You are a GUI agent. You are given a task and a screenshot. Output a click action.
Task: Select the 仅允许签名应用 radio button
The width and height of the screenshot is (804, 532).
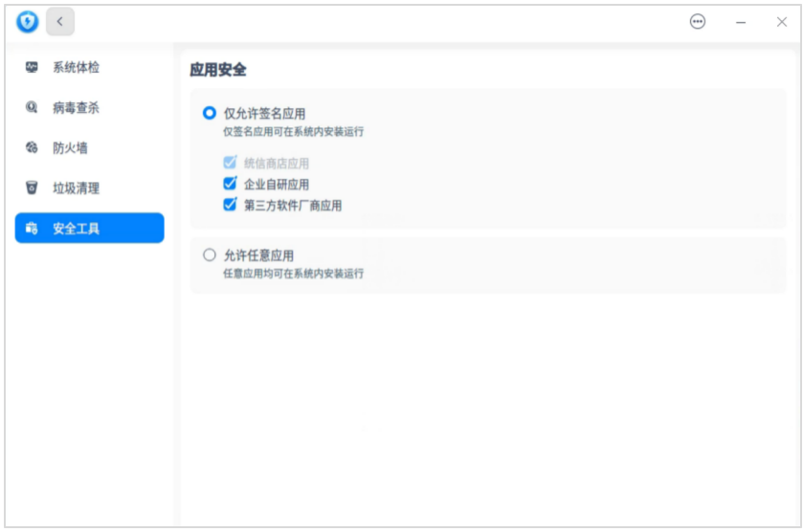coord(210,113)
